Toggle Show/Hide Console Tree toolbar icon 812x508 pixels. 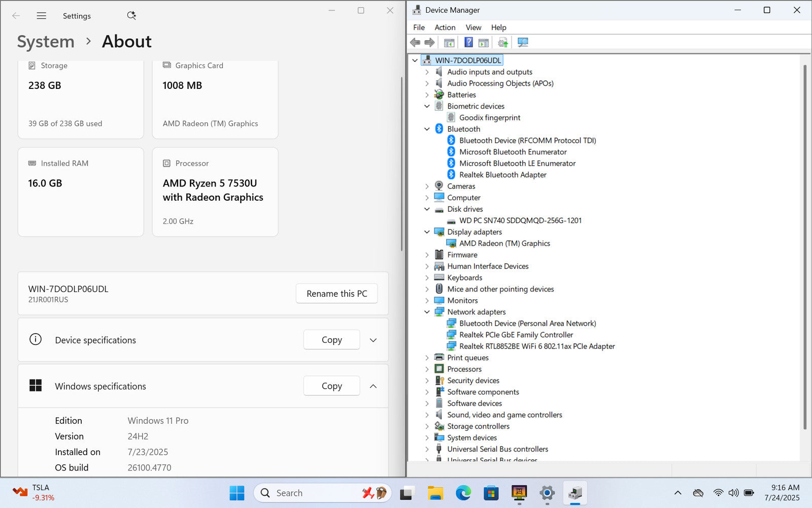pos(449,42)
